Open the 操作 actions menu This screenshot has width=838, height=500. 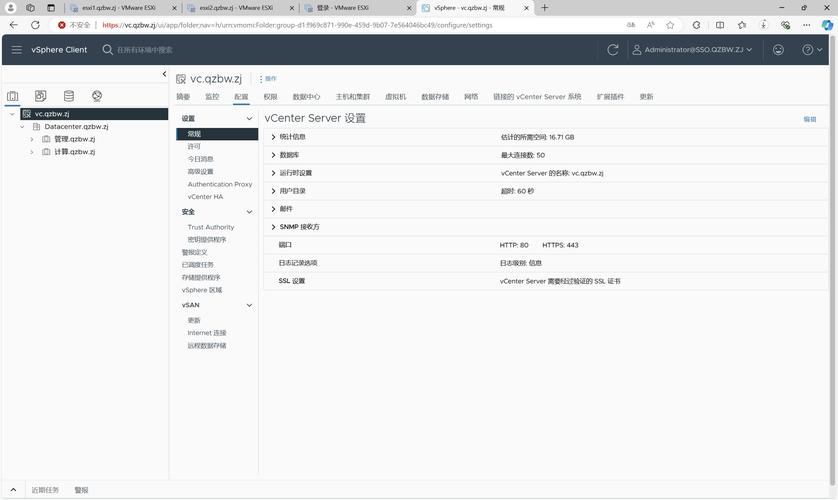pos(268,79)
